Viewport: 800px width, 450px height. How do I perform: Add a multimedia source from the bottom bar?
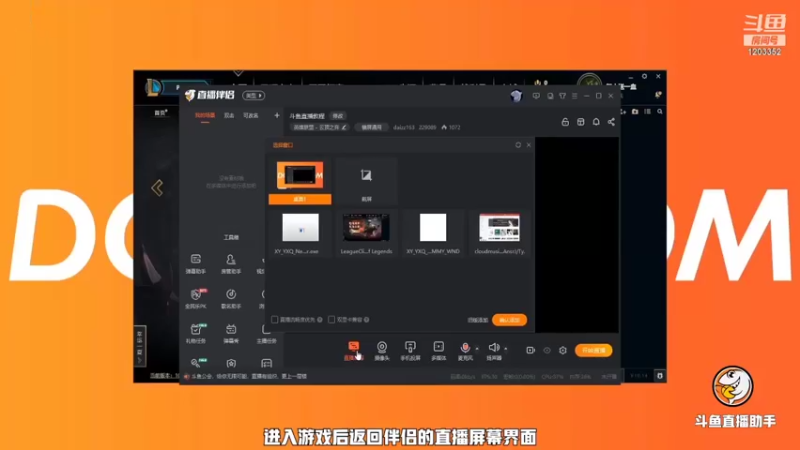click(439, 351)
